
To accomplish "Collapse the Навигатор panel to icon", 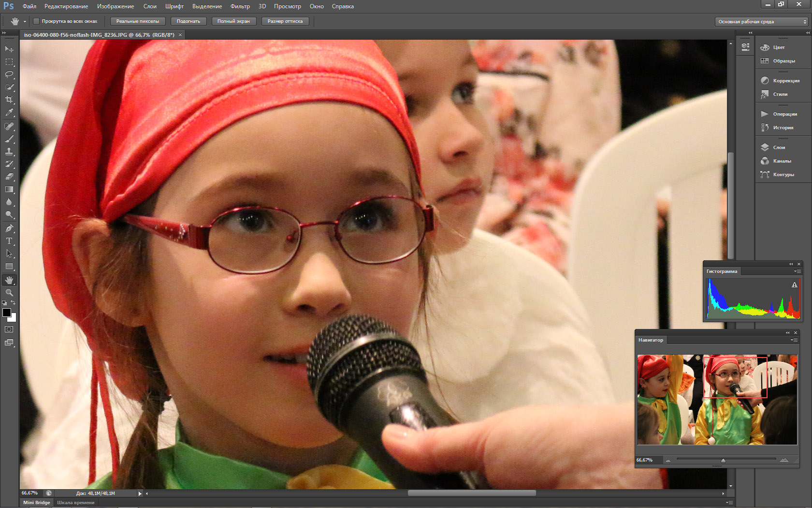I will tap(788, 333).
